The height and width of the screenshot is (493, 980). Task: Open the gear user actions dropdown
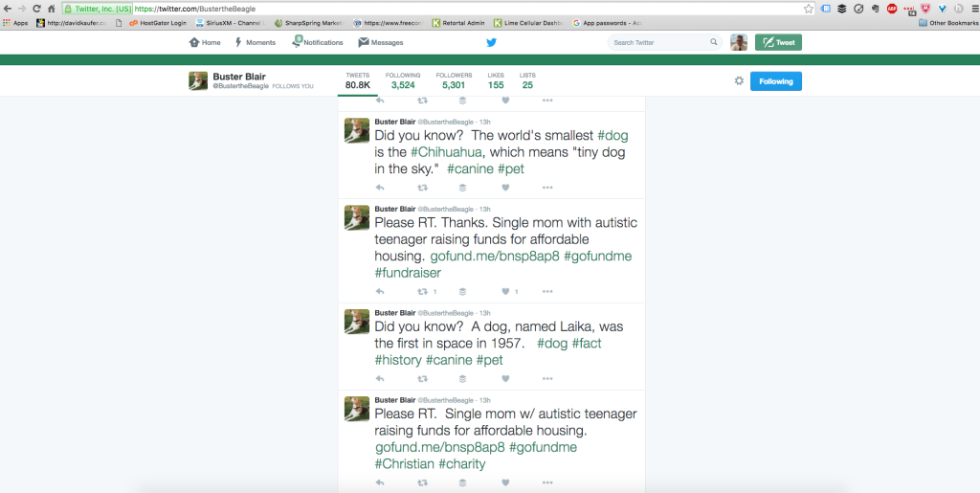pos(739,81)
